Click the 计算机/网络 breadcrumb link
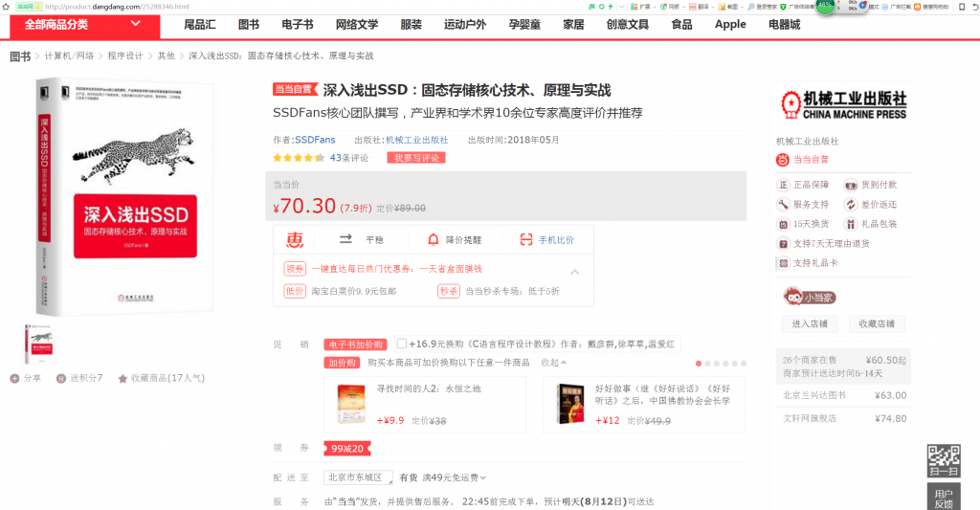The image size is (980, 510). [x=69, y=55]
